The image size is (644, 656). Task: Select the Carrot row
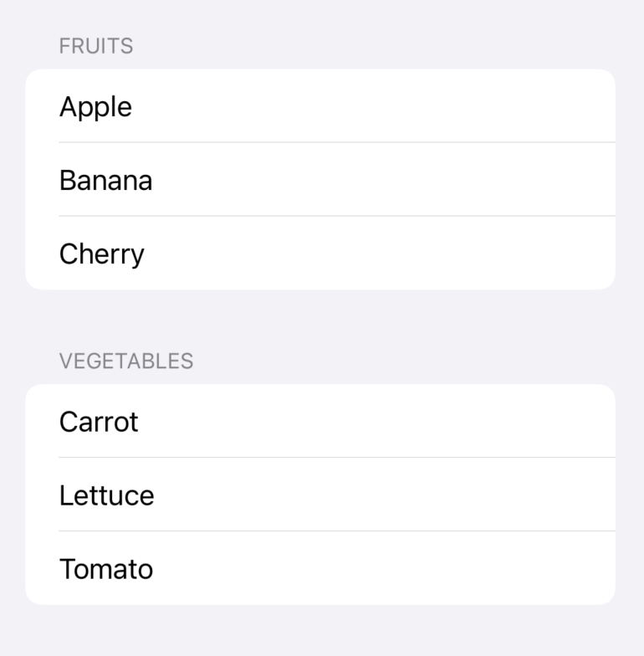tap(320, 422)
